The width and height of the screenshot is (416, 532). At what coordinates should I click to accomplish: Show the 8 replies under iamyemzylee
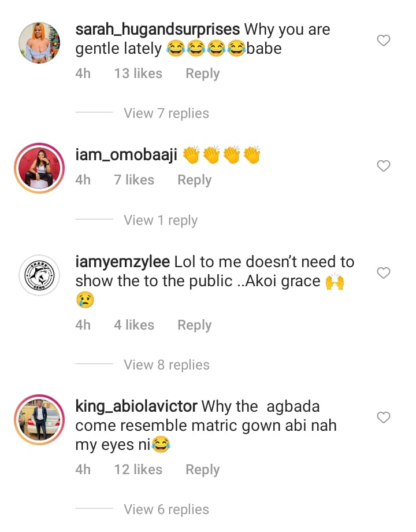click(166, 365)
